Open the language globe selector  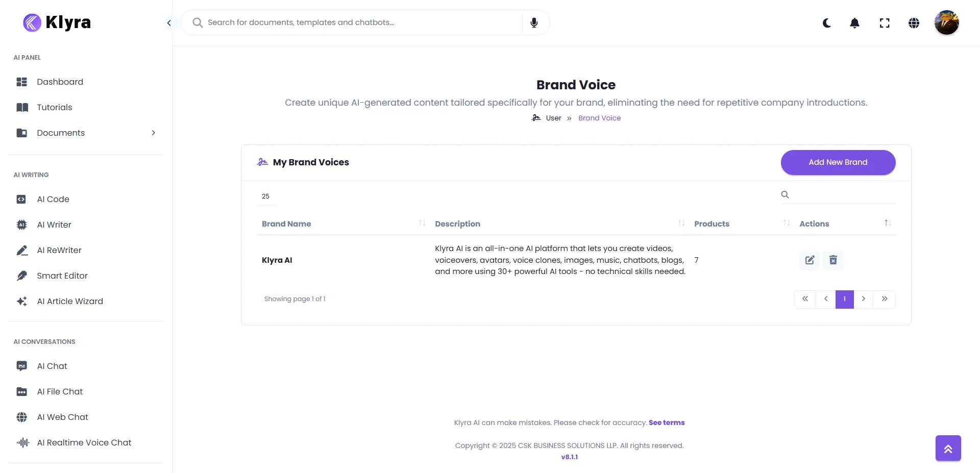click(914, 23)
